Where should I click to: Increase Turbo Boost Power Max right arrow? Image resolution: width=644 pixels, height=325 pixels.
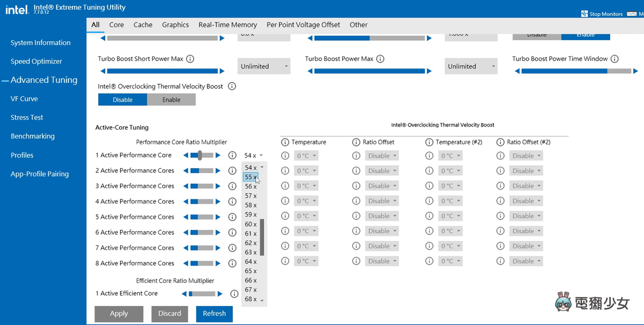(429, 71)
